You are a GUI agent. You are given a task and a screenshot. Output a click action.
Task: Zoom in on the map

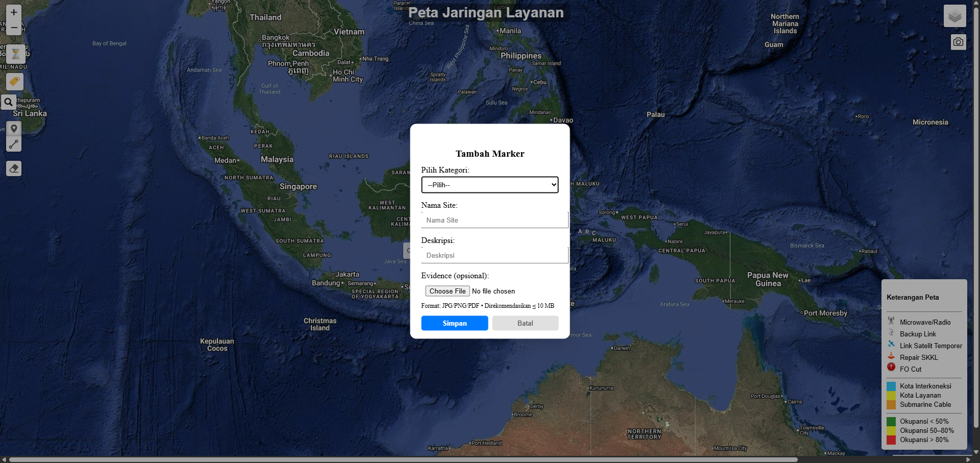[14, 12]
